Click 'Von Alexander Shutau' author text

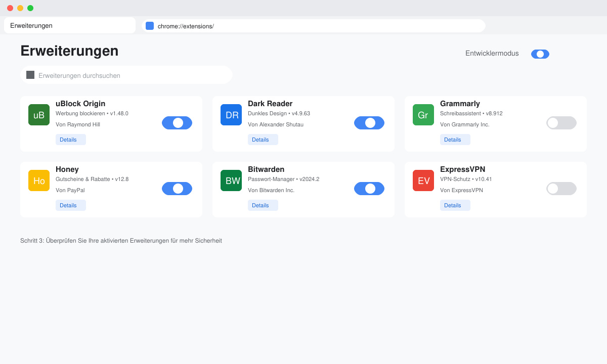tap(276, 124)
